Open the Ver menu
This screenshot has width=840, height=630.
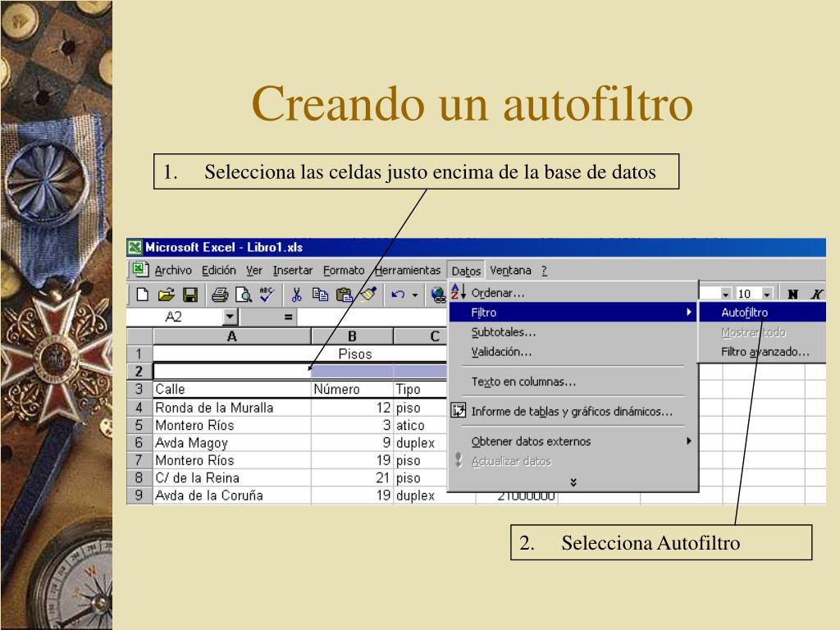tap(254, 270)
